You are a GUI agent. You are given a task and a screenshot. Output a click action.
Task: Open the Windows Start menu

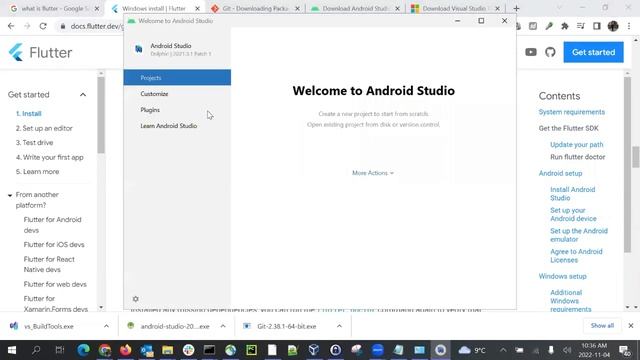point(12,350)
